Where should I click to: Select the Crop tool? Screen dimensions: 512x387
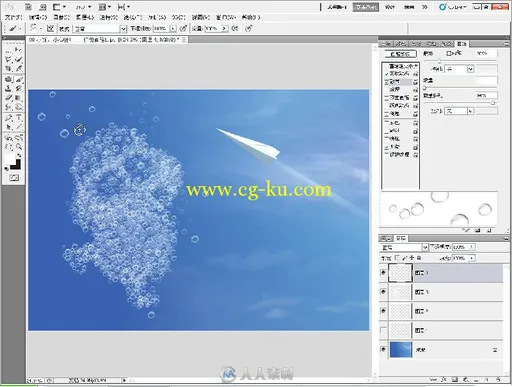tap(8, 69)
